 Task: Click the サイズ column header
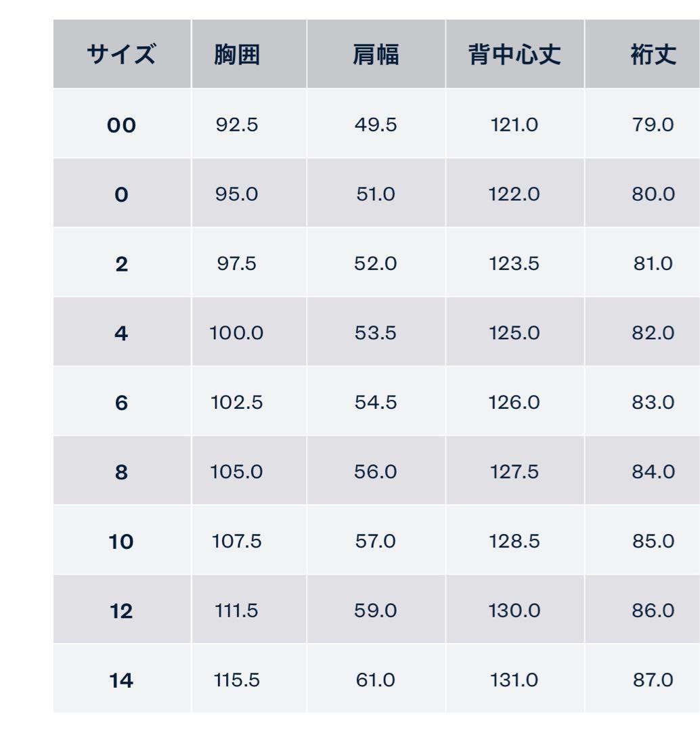point(122,55)
